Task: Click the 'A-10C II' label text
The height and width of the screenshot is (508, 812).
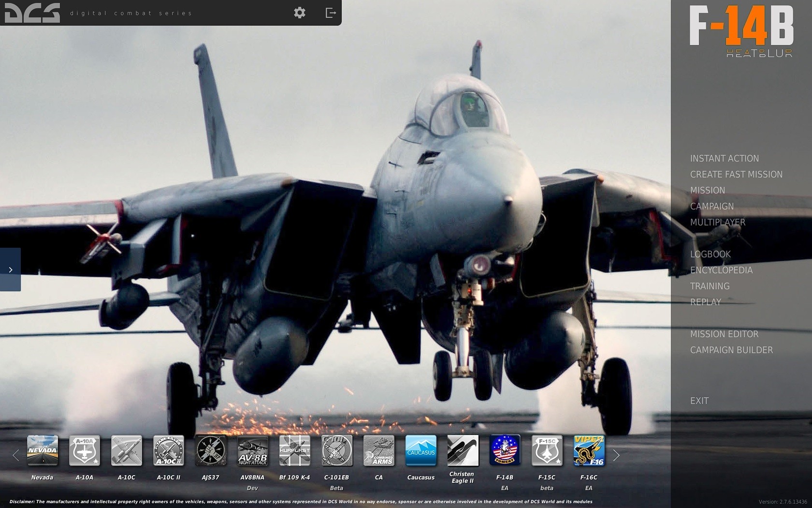Action: pos(168,478)
